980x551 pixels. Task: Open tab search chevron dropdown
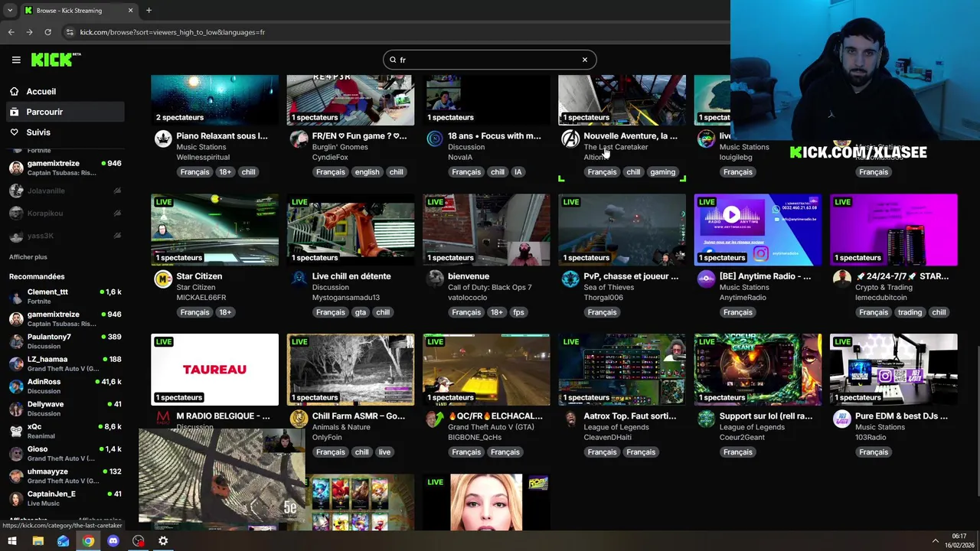(x=9, y=11)
